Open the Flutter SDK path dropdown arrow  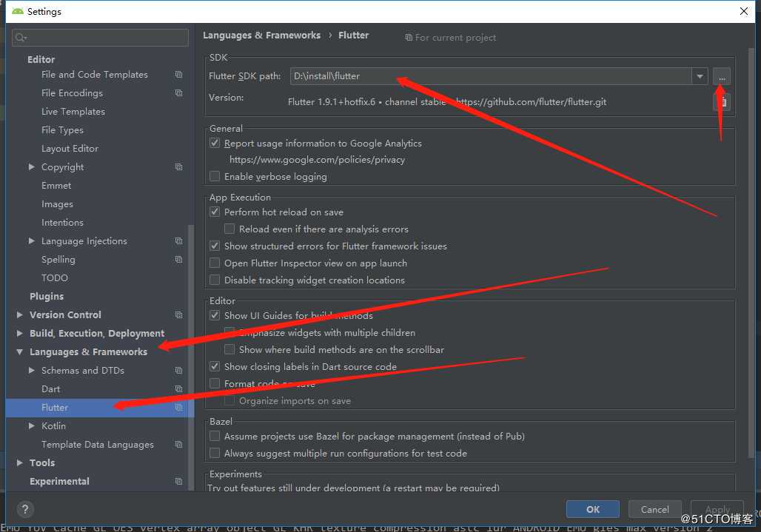(700, 76)
